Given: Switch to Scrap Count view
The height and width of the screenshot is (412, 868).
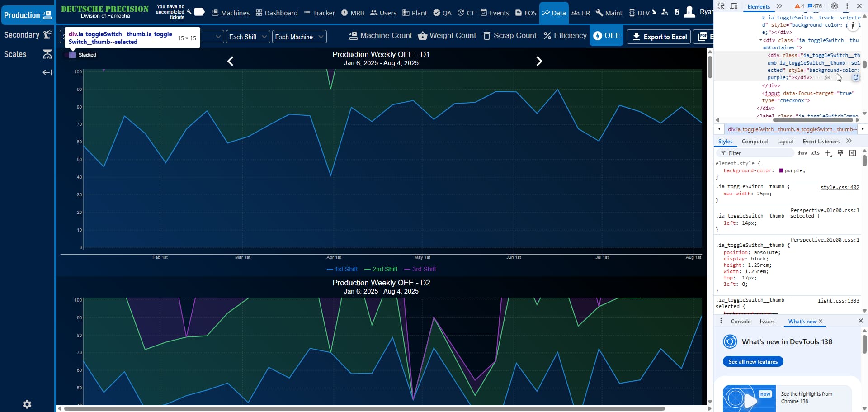Looking at the screenshot, I should (509, 36).
